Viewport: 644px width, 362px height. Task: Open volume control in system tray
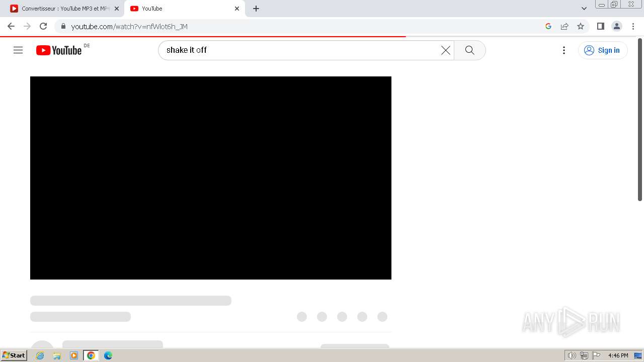572,355
